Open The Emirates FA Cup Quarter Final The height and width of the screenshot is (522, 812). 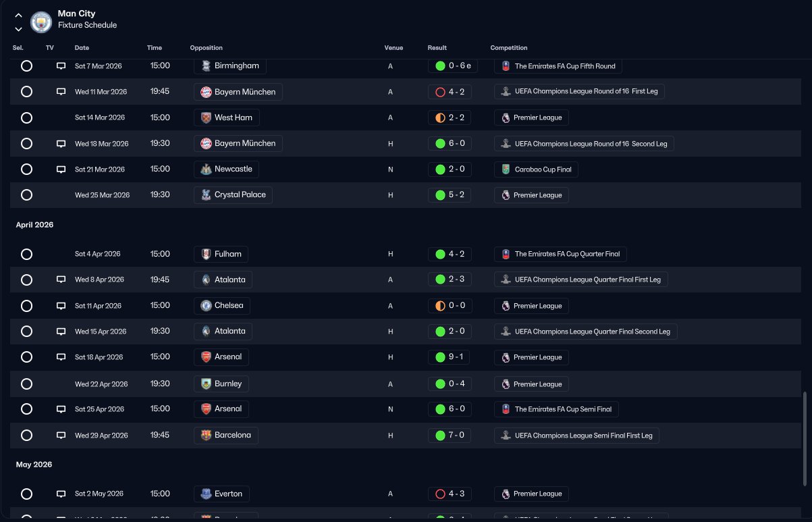(560, 255)
